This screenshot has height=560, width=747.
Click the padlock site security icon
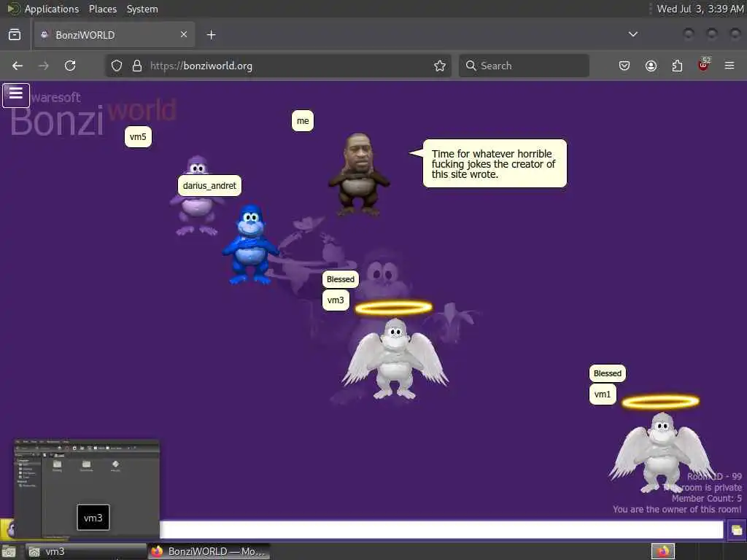pyautogui.click(x=137, y=66)
